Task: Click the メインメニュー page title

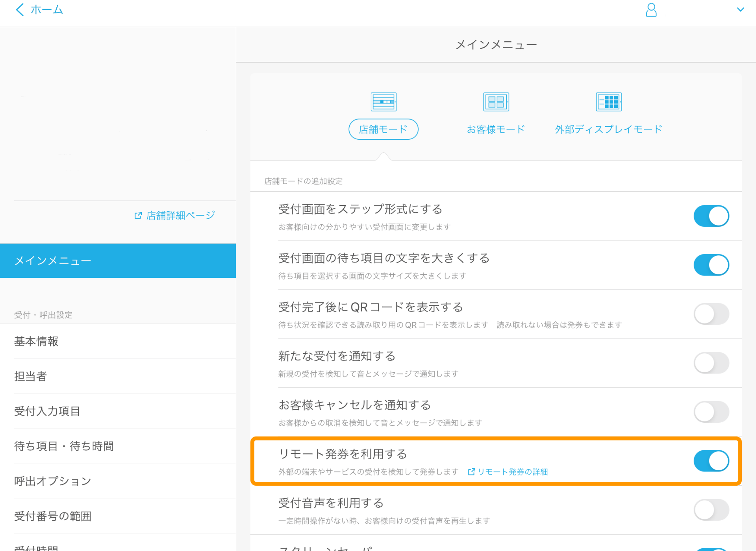Action: point(496,45)
